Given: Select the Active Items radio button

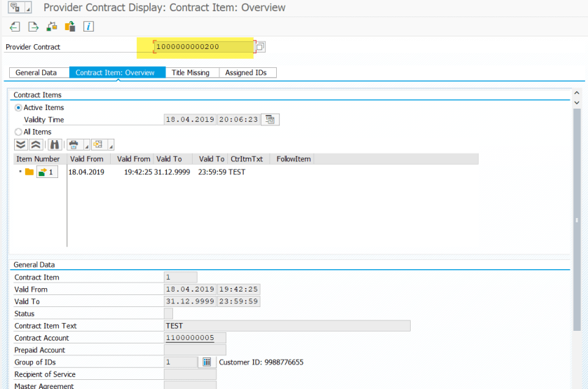Looking at the screenshot, I should click(x=18, y=108).
